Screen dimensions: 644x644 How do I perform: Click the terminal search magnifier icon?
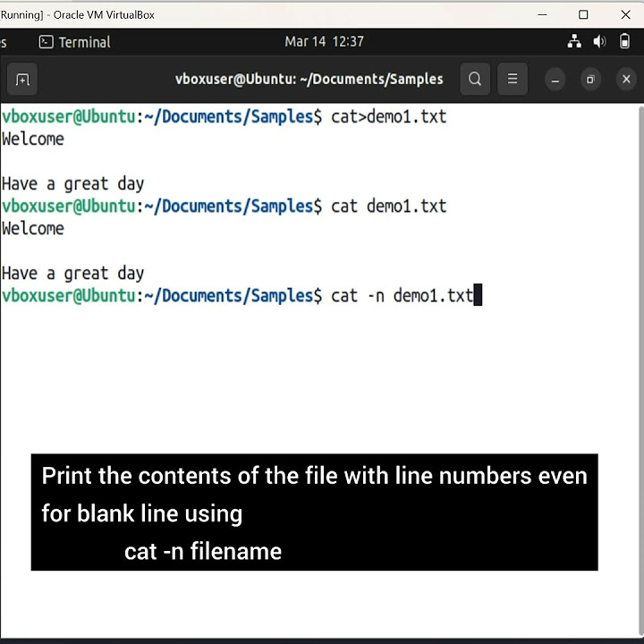click(475, 80)
